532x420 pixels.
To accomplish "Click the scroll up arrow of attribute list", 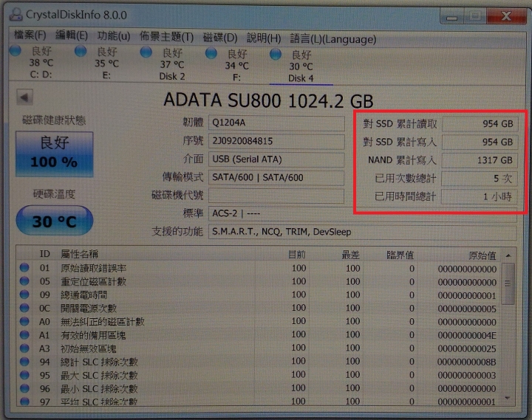I will click(x=508, y=255).
